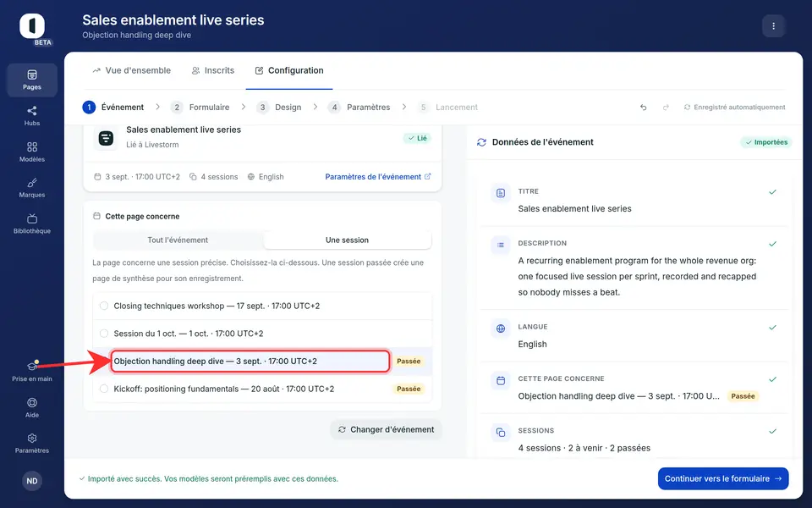The width and height of the screenshot is (812, 508).
Task: Open Paramètres de l'événement link
Action: point(378,177)
